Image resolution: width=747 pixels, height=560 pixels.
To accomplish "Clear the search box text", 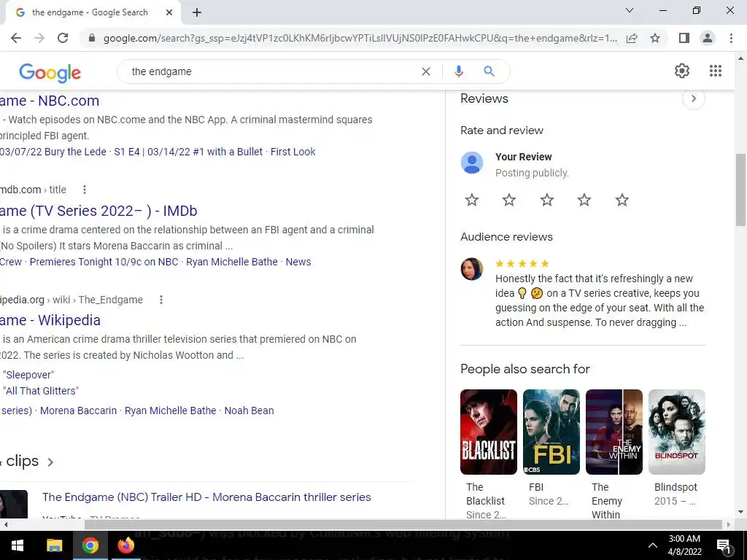I will 426,71.
